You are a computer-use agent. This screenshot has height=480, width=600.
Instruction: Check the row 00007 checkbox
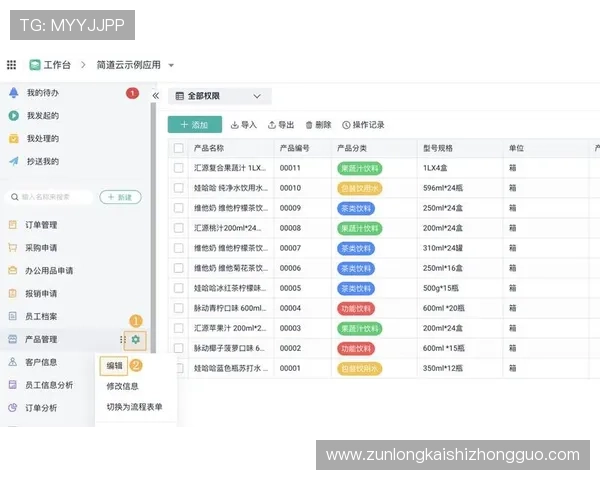point(179,248)
